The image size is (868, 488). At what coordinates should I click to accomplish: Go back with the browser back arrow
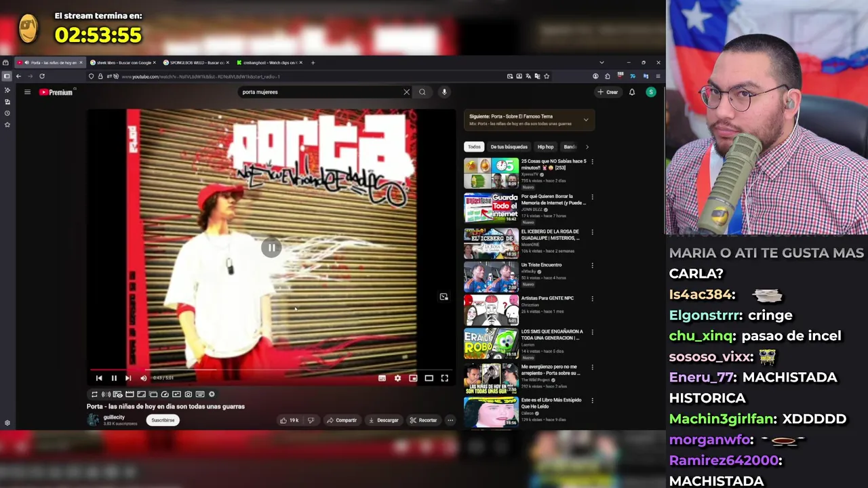[x=18, y=77]
